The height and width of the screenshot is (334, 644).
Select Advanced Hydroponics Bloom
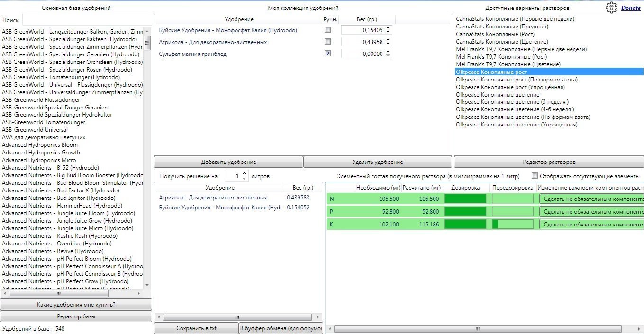40,145
